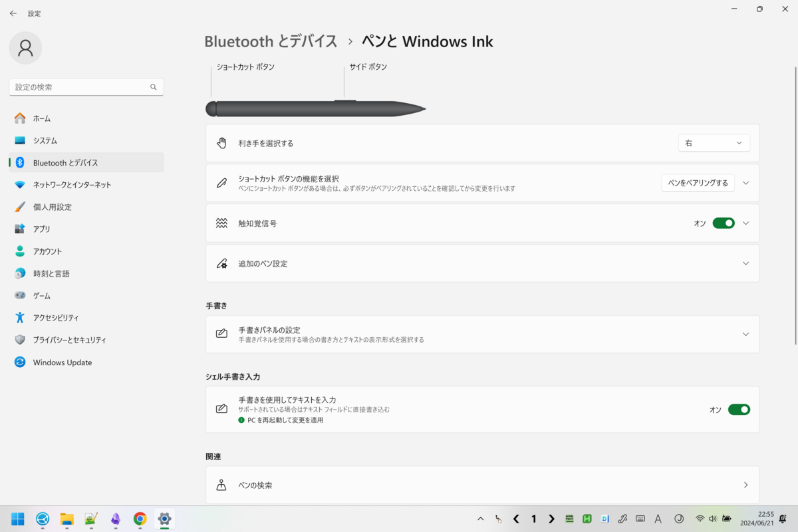Click the Bluetooth とデバイス breadcrumb link

(x=271, y=41)
